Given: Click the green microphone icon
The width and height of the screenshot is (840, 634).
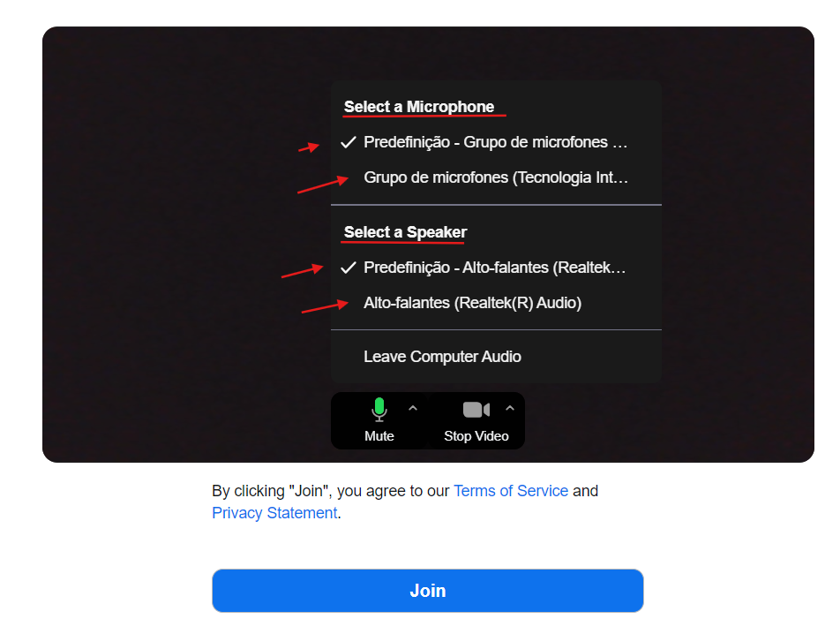Looking at the screenshot, I should (x=379, y=410).
